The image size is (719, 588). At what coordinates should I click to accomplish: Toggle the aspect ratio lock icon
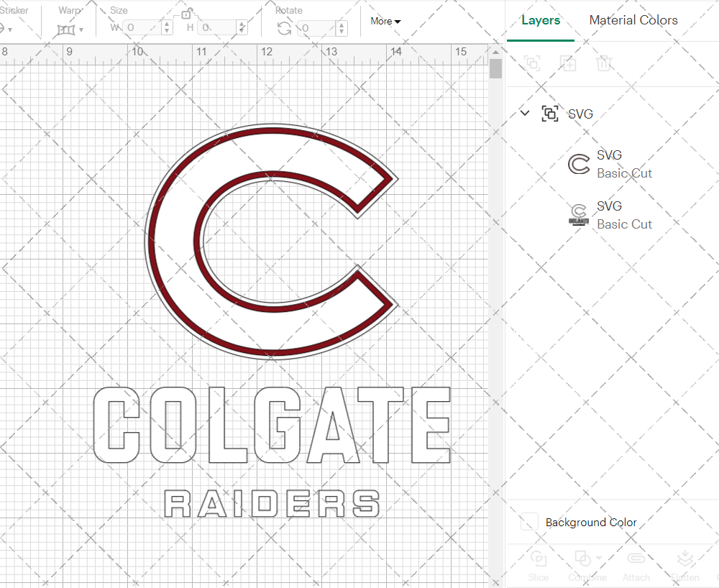pos(186,14)
